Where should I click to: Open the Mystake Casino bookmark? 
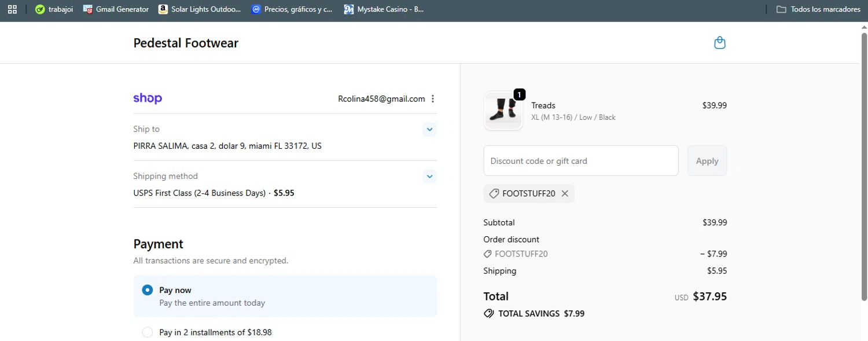(384, 9)
